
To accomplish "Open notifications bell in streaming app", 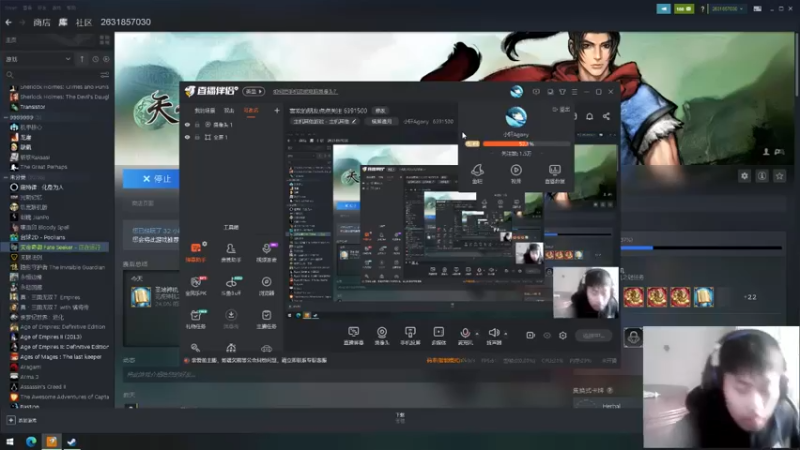I will pos(589,116).
